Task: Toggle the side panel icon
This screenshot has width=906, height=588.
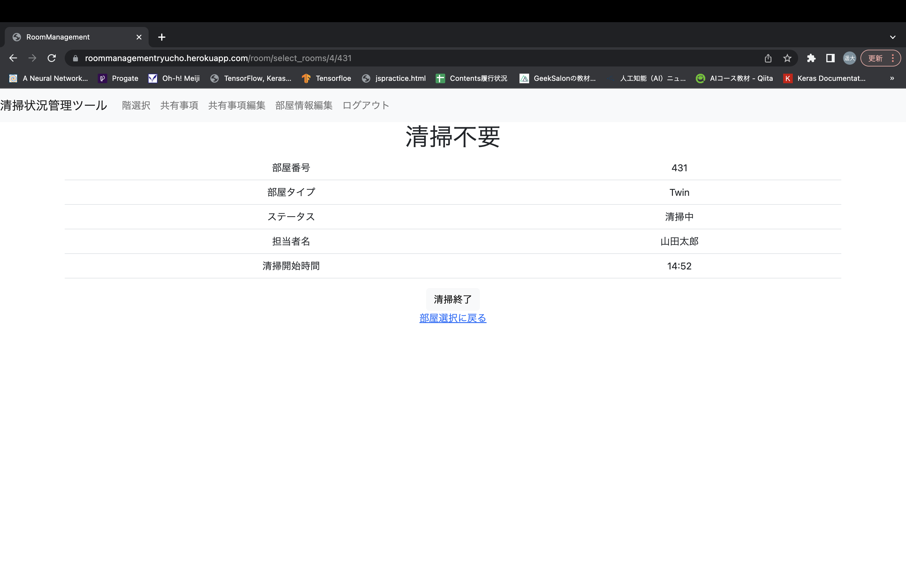Action: click(830, 58)
